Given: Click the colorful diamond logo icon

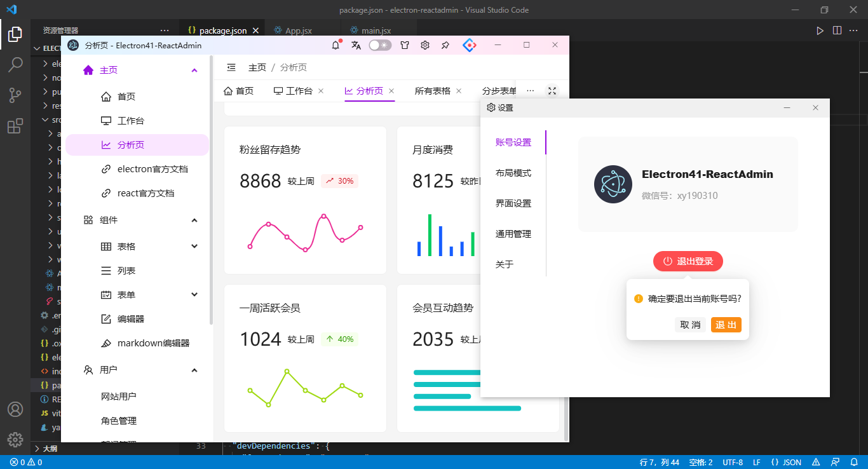Looking at the screenshot, I should click(469, 45).
